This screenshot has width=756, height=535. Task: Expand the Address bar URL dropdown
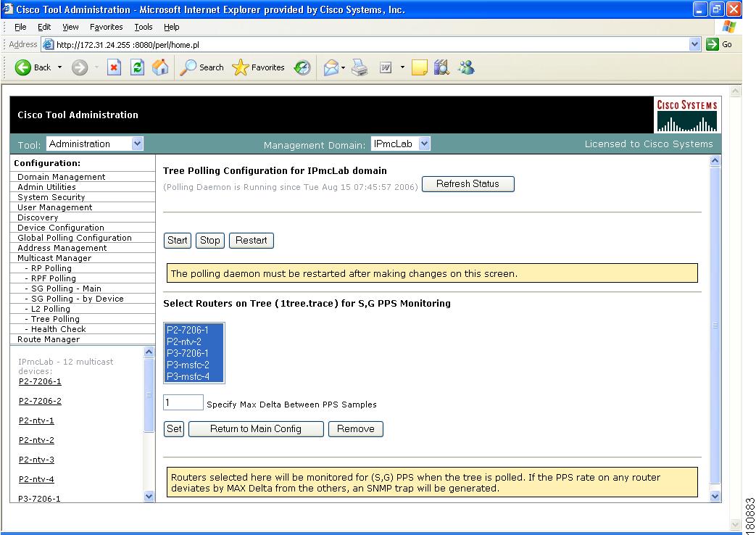pos(694,44)
